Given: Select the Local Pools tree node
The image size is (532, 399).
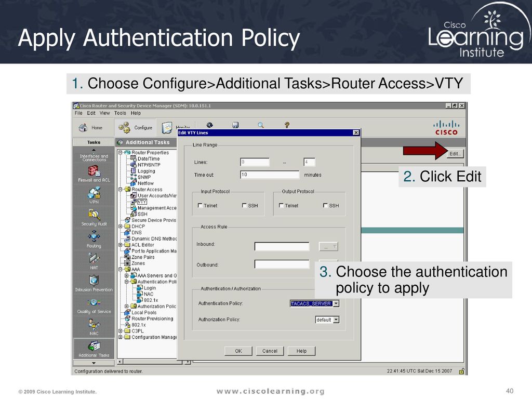Looking at the screenshot, I should point(144,312).
